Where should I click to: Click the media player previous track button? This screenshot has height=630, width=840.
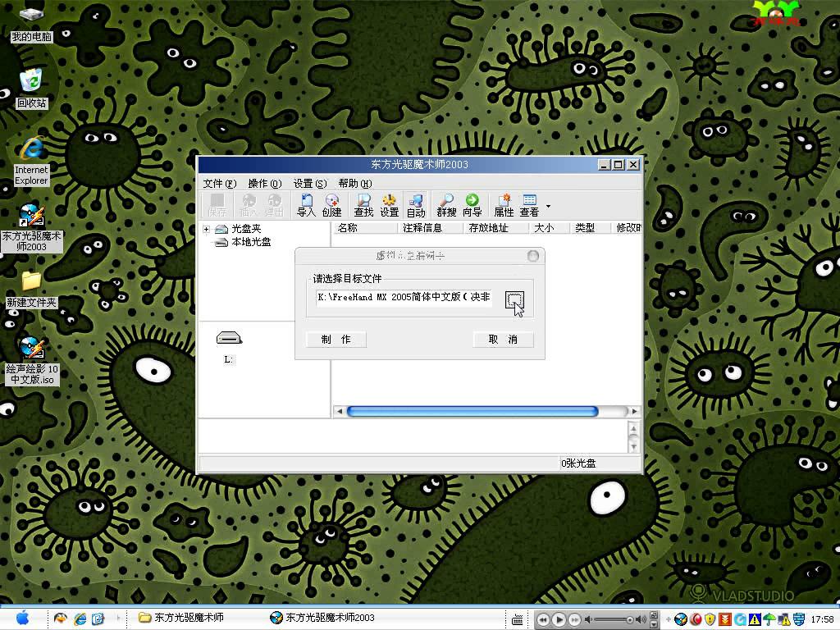pyautogui.click(x=543, y=620)
